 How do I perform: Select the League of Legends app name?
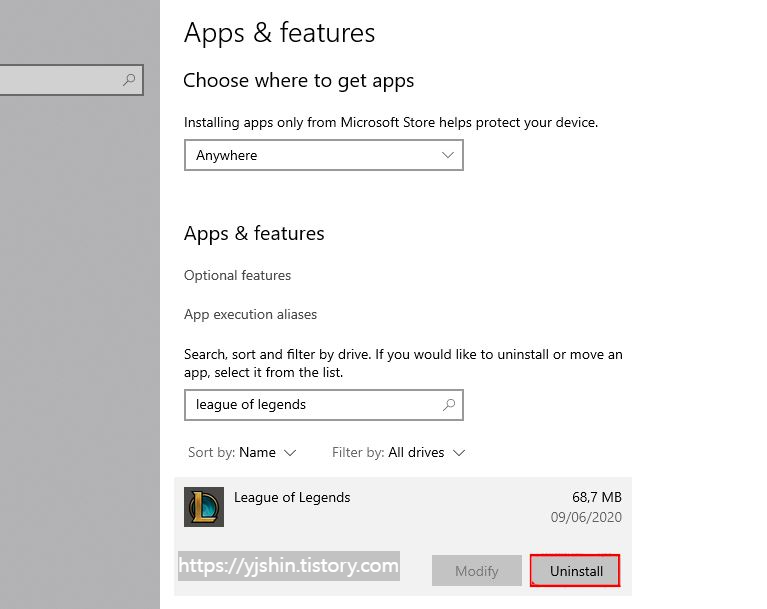292,497
